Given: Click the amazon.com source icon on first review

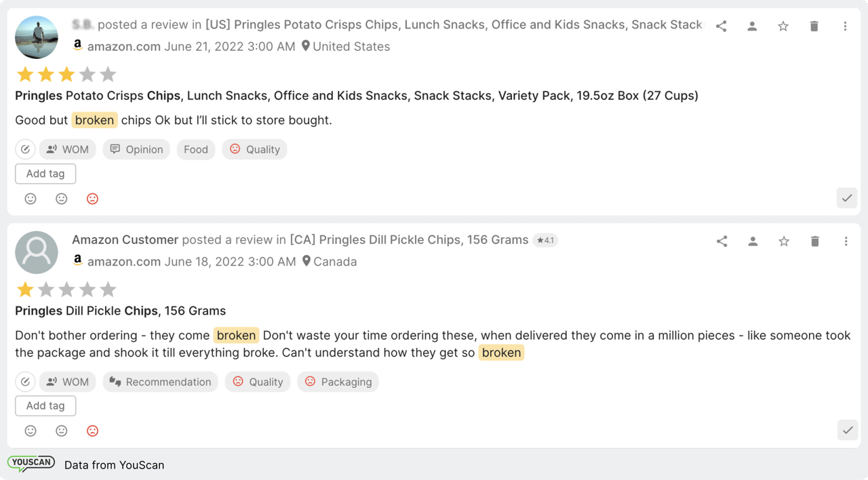Looking at the screenshot, I should click(x=77, y=46).
